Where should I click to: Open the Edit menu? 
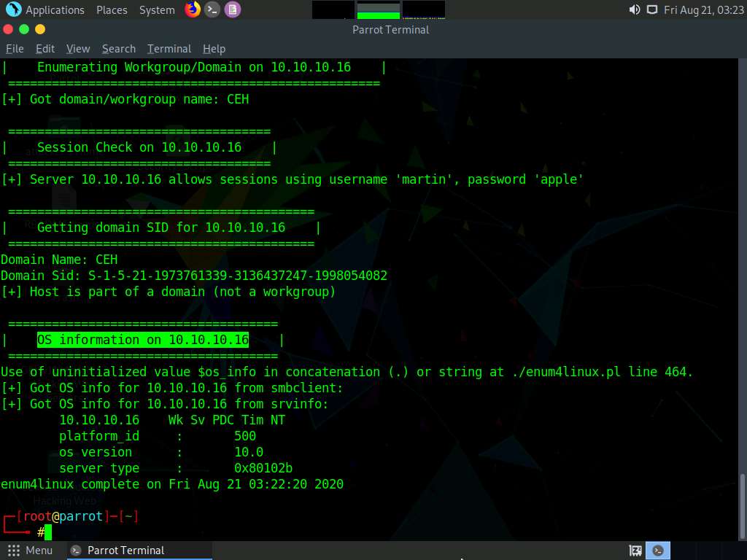(45, 49)
